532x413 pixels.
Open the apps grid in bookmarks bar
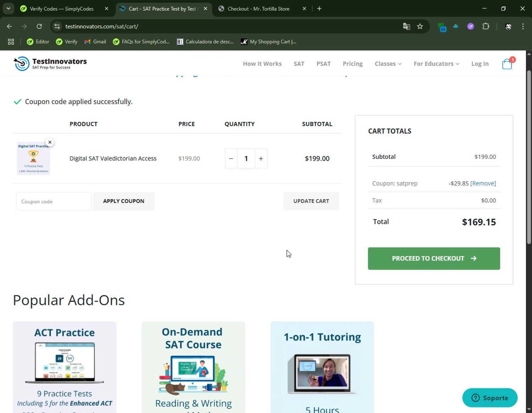tap(11, 41)
